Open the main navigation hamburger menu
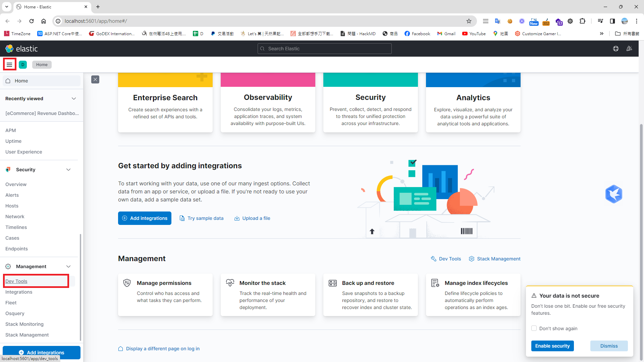 point(9,64)
